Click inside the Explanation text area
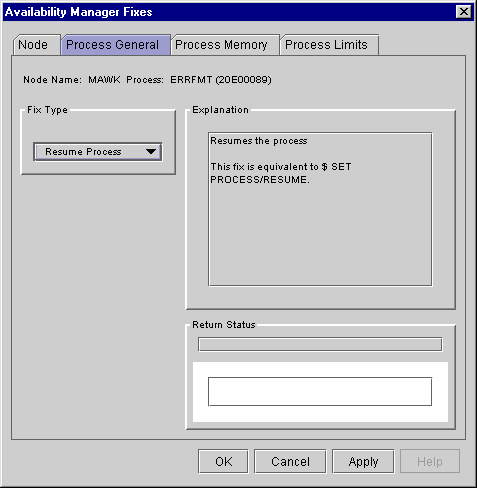The height and width of the screenshot is (488, 477). pos(320,209)
